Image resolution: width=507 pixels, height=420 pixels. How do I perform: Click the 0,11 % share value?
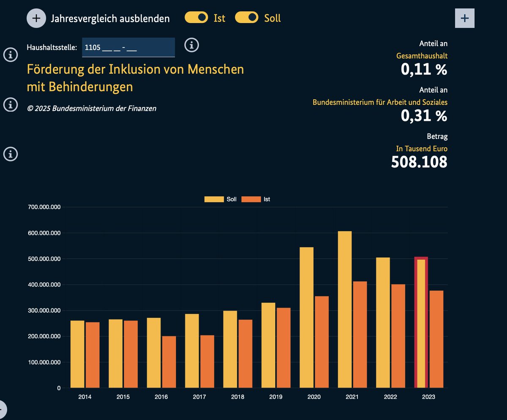point(424,70)
